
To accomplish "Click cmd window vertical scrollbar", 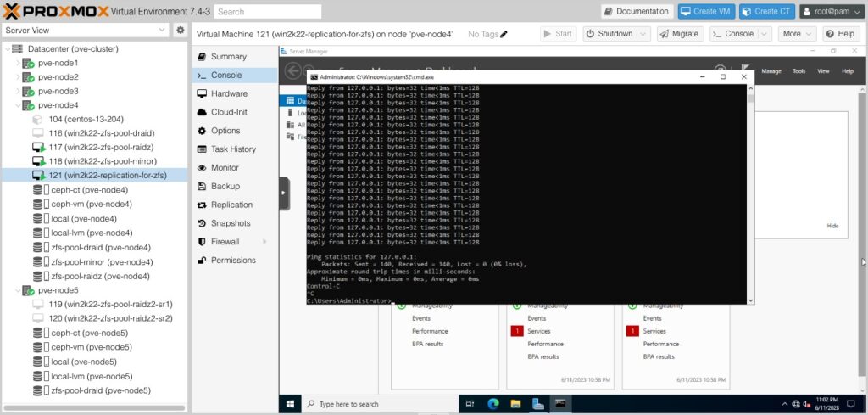I will (751, 193).
